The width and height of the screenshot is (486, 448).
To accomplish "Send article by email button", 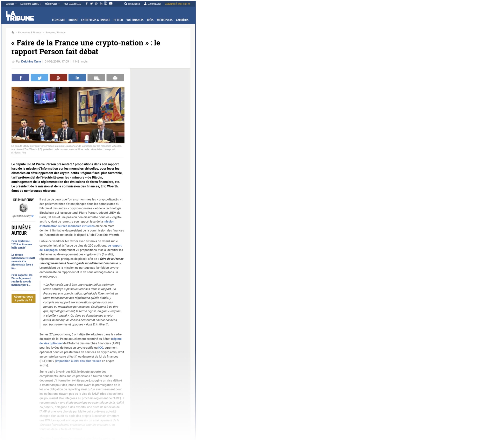I will coord(96,78).
